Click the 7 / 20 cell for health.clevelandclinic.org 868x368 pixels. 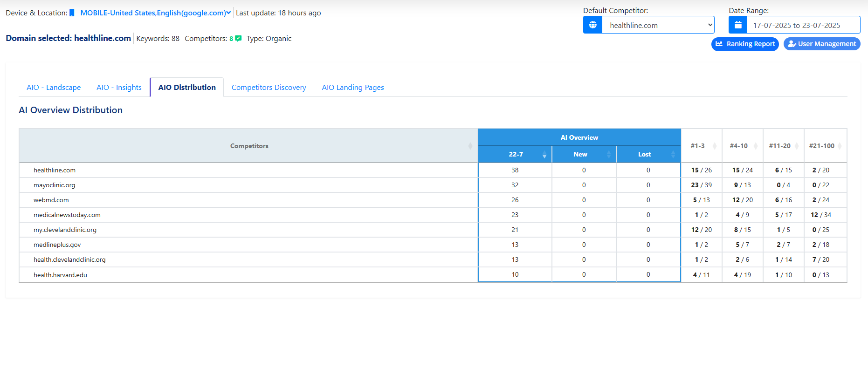click(826, 259)
